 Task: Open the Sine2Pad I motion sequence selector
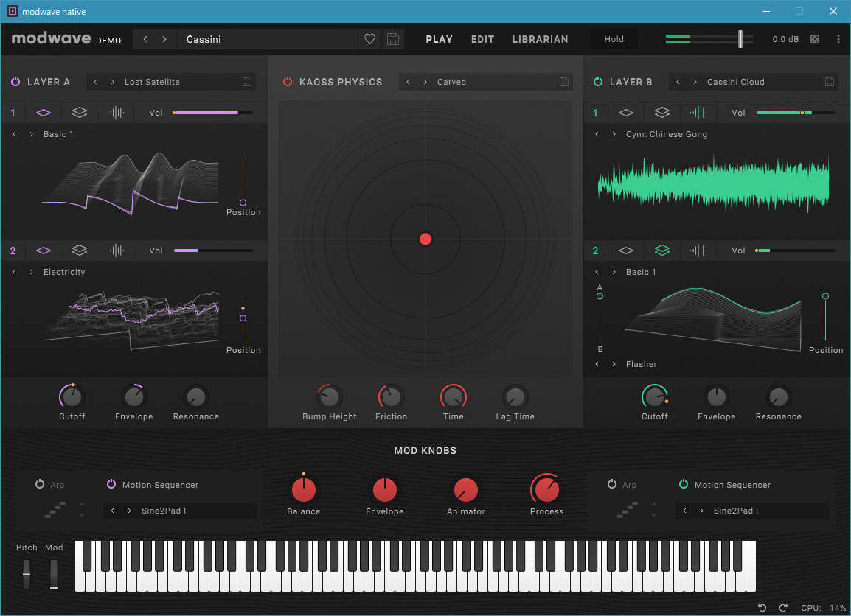point(179,510)
